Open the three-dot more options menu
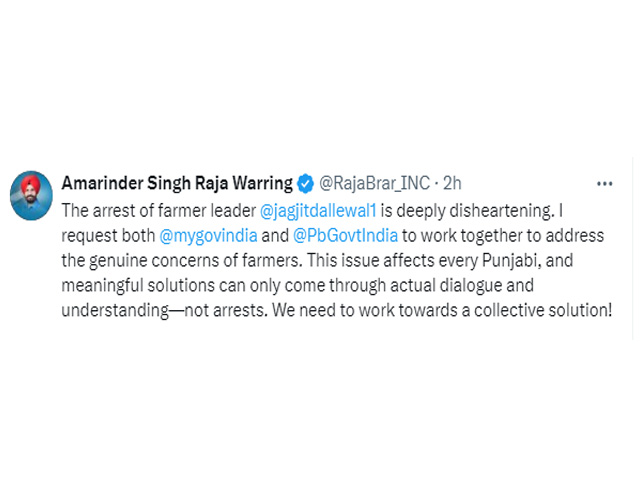Viewport: 640px width, 480px height. coord(604,184)
